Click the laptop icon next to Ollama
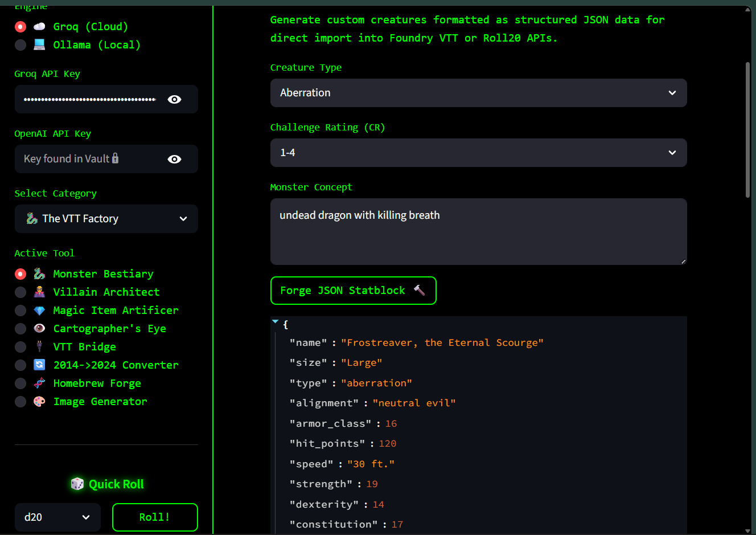This screenshot has width=756, height=535. point(39,44)
